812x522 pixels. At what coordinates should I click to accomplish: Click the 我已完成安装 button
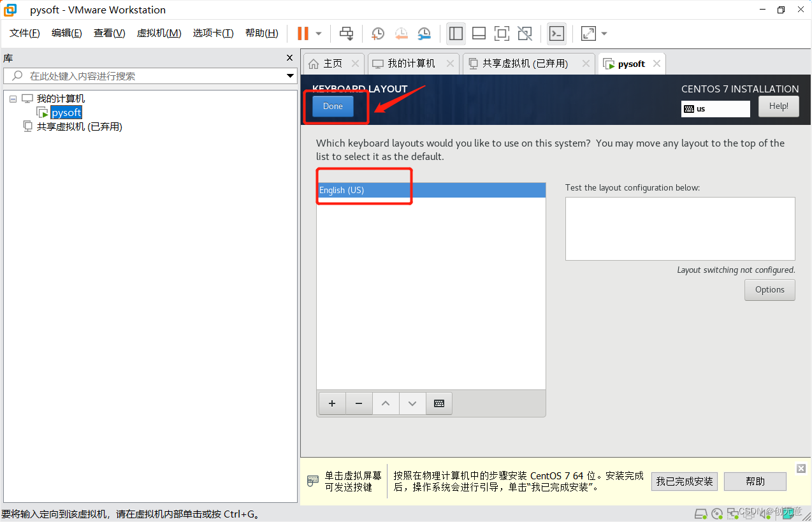click(x=685, y=481)
